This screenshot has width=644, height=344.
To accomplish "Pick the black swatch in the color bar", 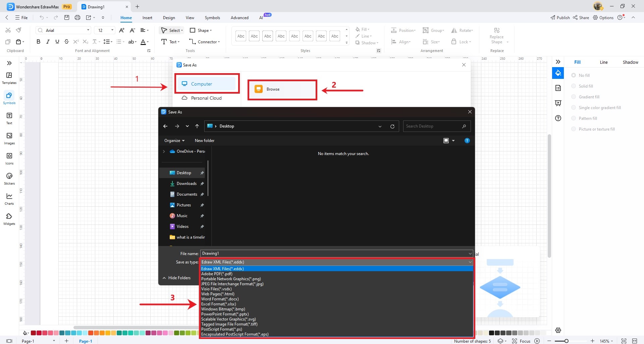I will click(x=491, y=333).
